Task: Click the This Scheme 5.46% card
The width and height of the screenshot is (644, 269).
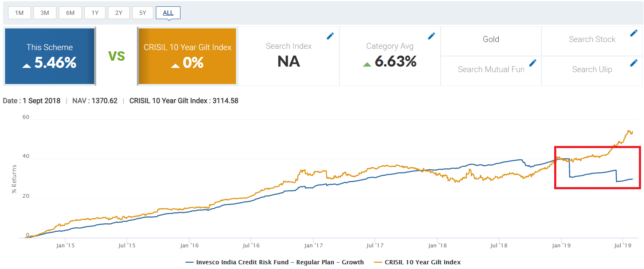Action: click(x=50, y=56)
